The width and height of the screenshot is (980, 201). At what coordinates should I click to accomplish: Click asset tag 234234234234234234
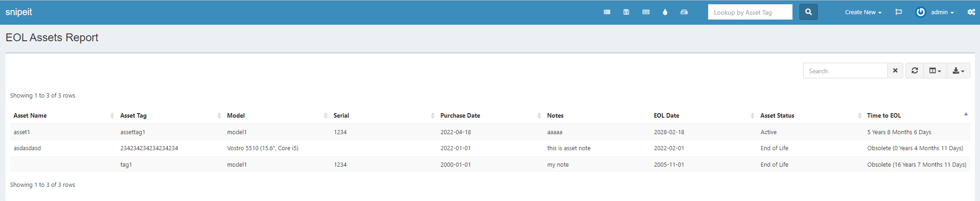pos(149,148)
